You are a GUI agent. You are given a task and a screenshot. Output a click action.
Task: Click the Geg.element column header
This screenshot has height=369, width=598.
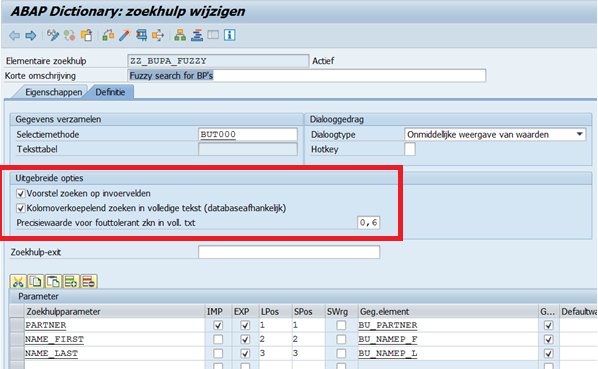click(x=448, y=311)
